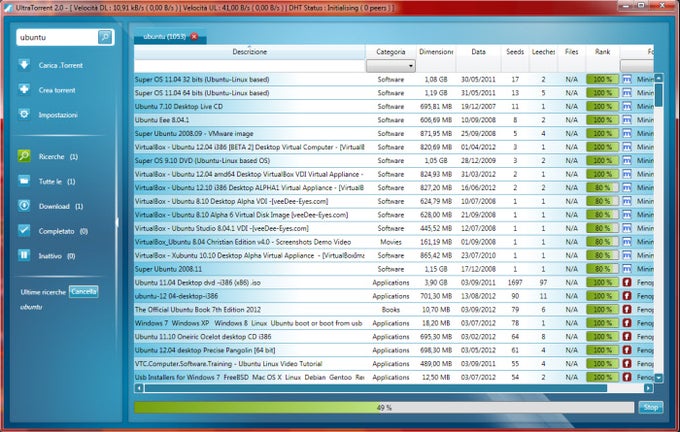Image resolution: width=680 pixels, height=432 pixels.
Task: Click the horizontal scrollbar right arrow
Action: [648, 388]
